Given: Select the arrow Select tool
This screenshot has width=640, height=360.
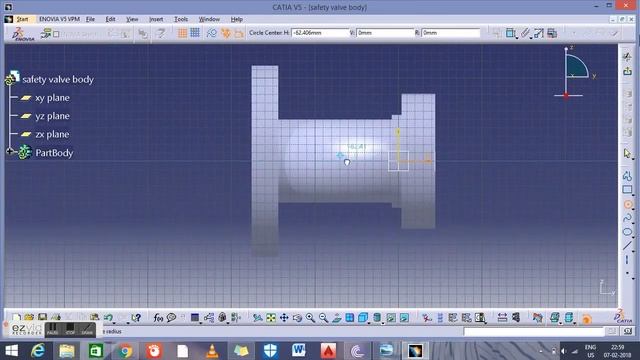Looking at the screenshot, I should [627, 153].
